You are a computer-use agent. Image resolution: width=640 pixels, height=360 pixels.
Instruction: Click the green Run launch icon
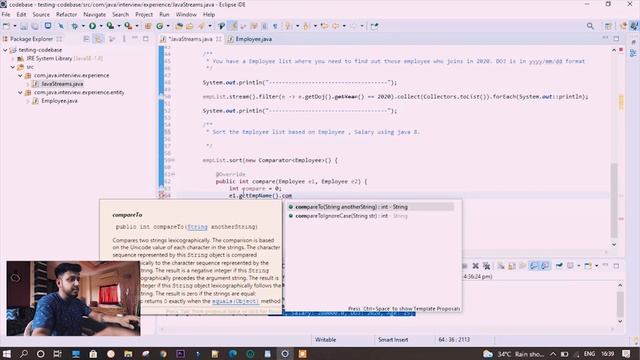point(93,26)
